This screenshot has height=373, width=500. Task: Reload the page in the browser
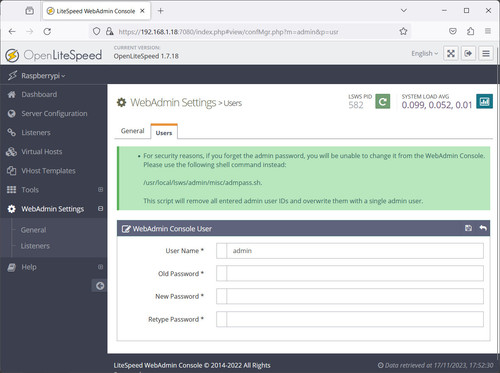point(47,31)
